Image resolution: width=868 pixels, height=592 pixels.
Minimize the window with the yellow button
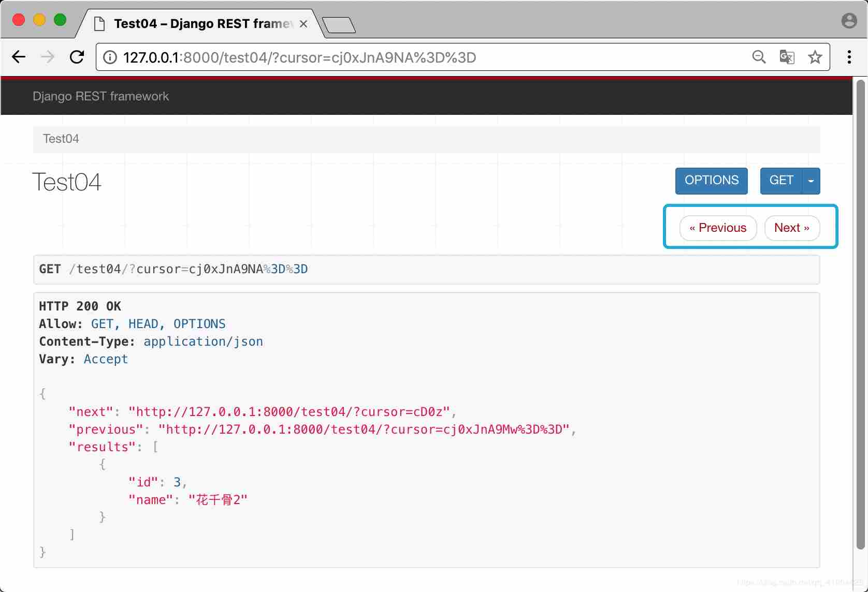pyautogui.click(x=39, y=20)
